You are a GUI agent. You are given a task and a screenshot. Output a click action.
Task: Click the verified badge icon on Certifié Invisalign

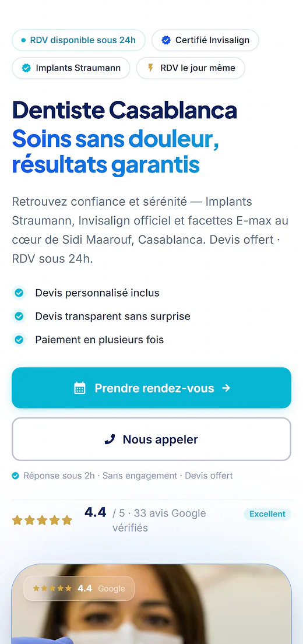pos(166,40)
